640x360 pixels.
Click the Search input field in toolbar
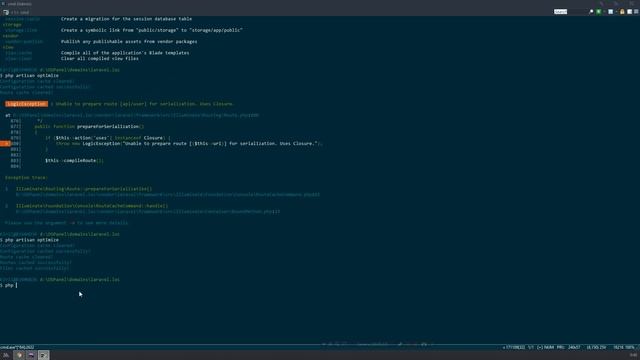[x=571, y=12]
